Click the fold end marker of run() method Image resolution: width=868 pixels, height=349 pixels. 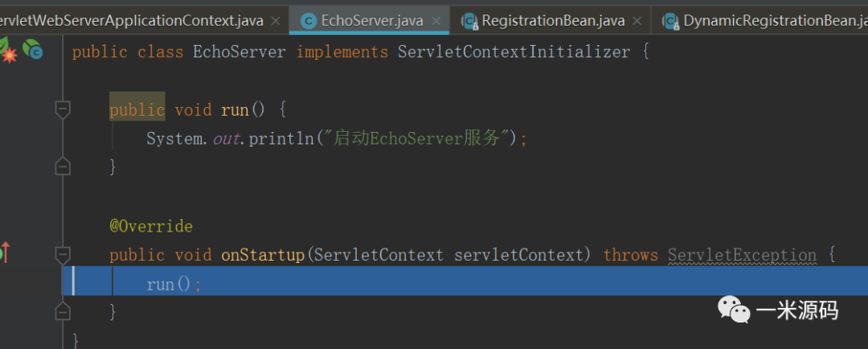[62, 166]
